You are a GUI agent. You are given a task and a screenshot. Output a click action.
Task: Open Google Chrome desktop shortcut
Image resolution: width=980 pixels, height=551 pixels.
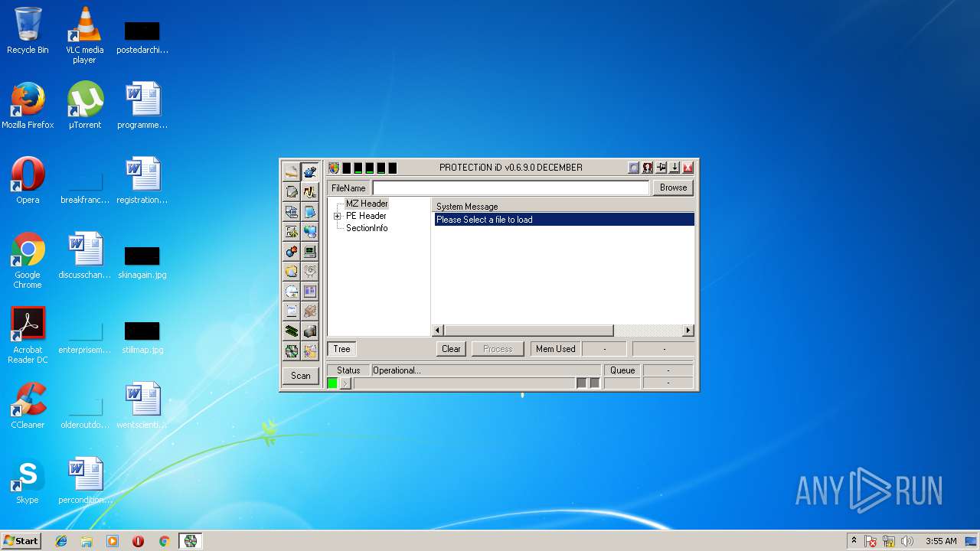pyautogui.click(x=28, y=260)
